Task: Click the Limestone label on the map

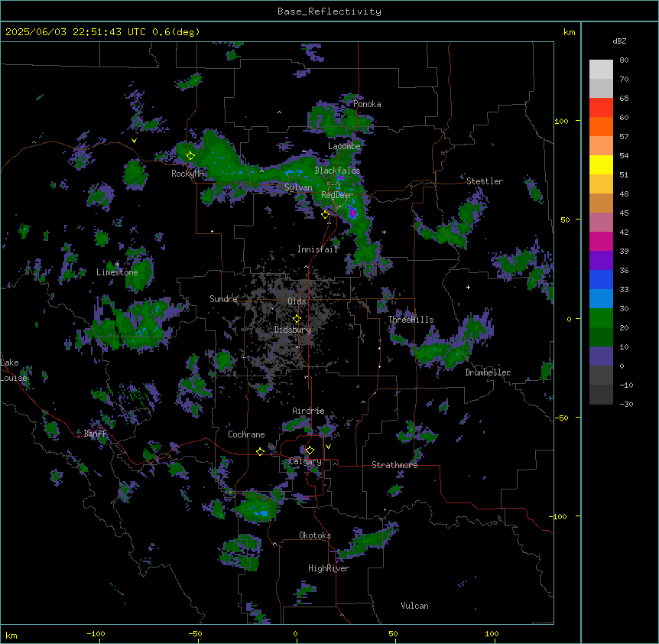Action: tap(117, 272)
